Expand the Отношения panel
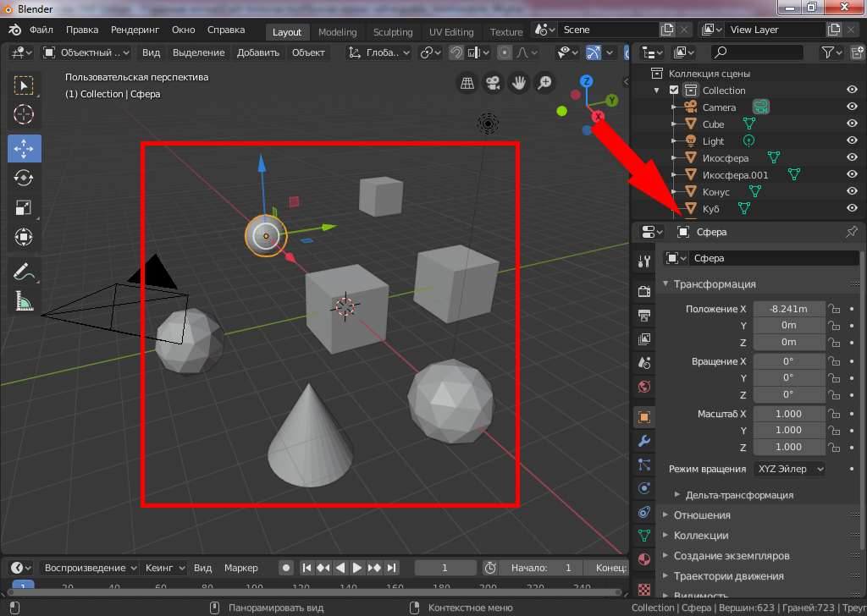 (x=701, y=515)
